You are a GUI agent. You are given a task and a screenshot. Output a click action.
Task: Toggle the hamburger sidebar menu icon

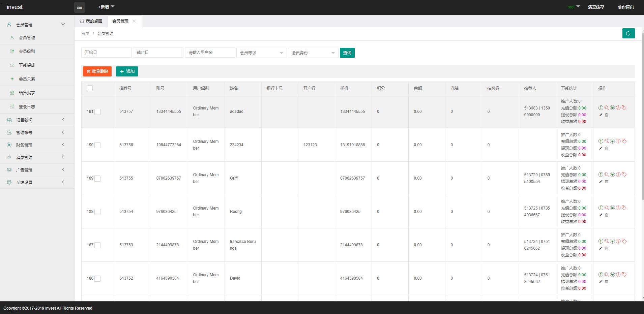80,7
